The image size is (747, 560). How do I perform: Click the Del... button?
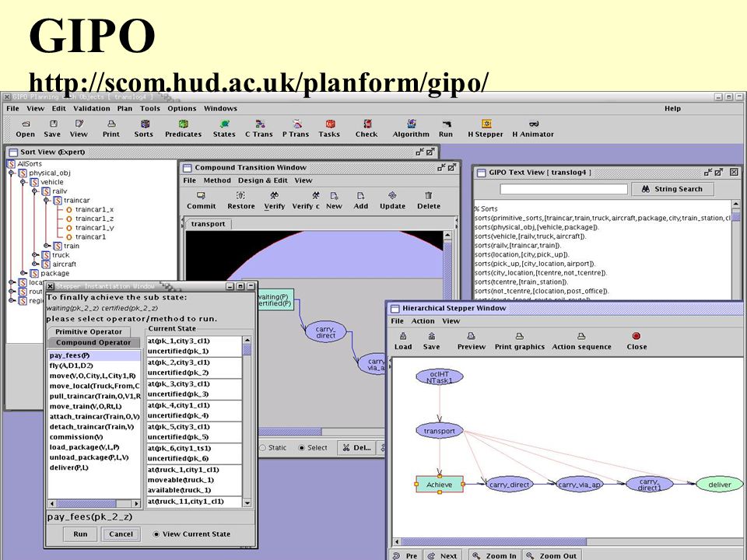(357, 448)
